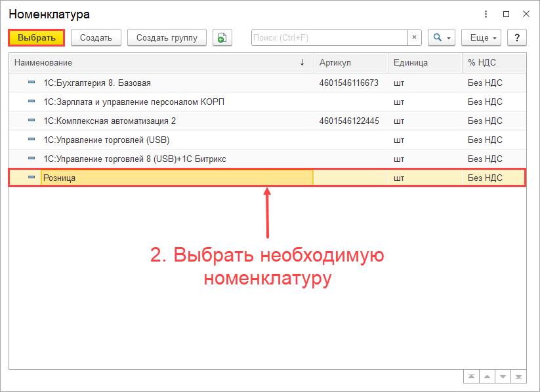
Task: Jump to first record with top navigation icon
Action: pos(471,376)
